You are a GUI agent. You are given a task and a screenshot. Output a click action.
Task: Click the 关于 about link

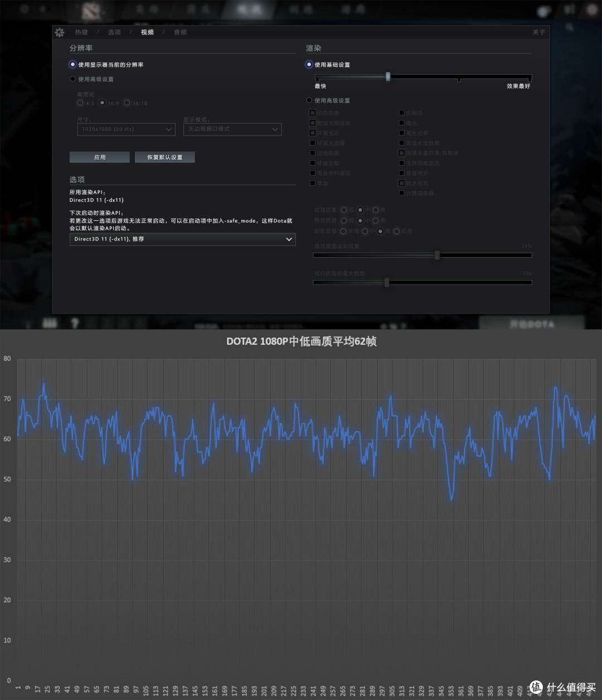tap(538, 32)
